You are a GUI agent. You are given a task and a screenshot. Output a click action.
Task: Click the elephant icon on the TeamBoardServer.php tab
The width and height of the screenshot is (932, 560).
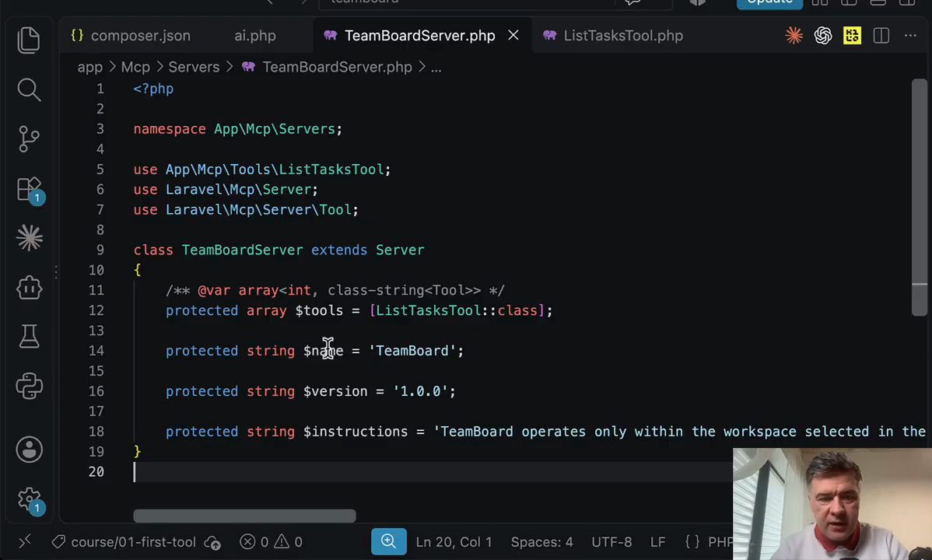(x=331, y=35)
